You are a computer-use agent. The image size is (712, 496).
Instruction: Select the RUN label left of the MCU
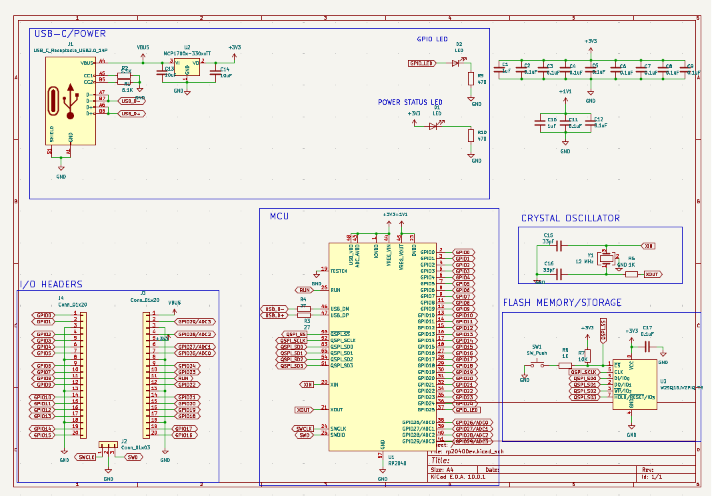[304, 289]
